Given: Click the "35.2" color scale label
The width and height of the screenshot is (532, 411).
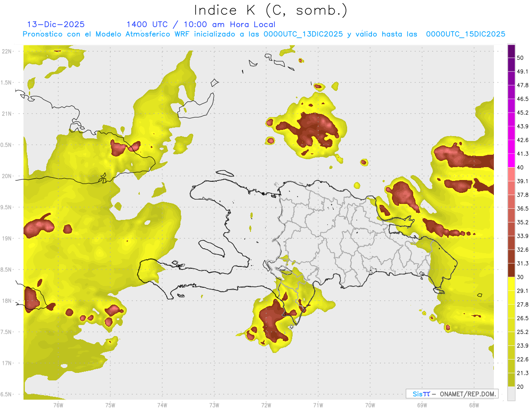Looking at the screenshot, I should (x=523, y=222).
